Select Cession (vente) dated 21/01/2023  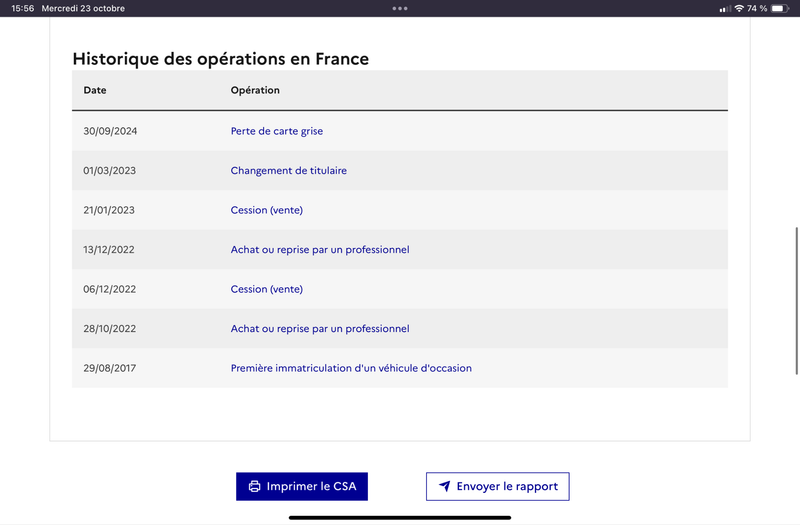click(x=266, y=210)
